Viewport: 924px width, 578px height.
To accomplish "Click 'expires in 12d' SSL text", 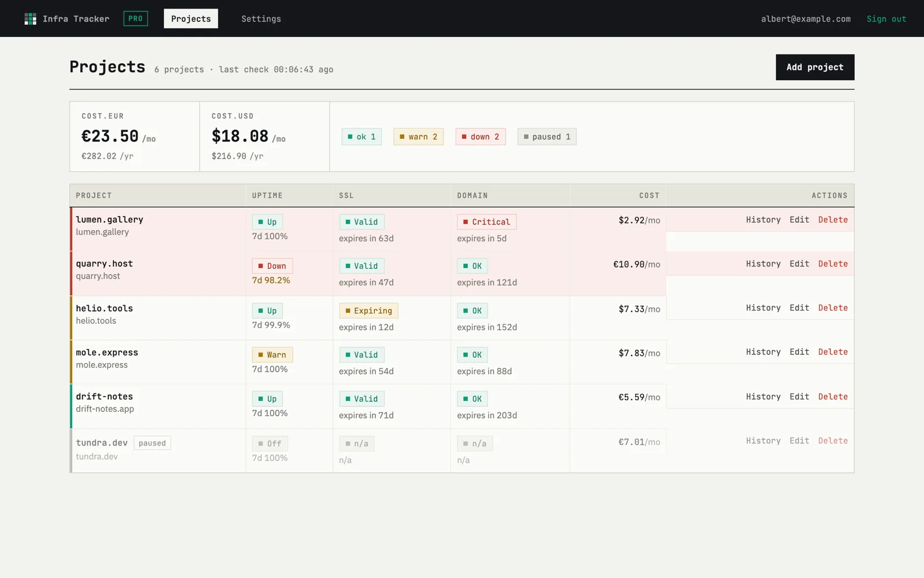I will pos(366,327).
